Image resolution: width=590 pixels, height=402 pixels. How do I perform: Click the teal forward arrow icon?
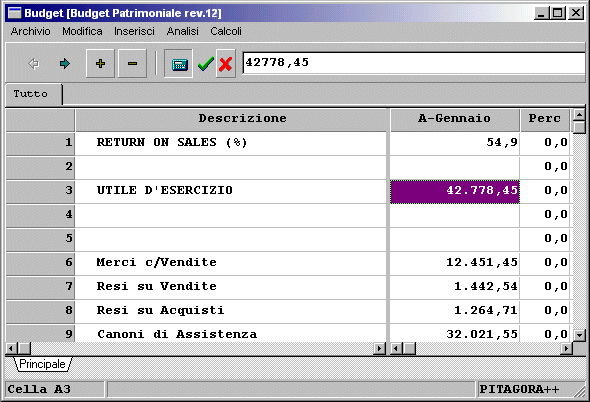coord(65,64)
